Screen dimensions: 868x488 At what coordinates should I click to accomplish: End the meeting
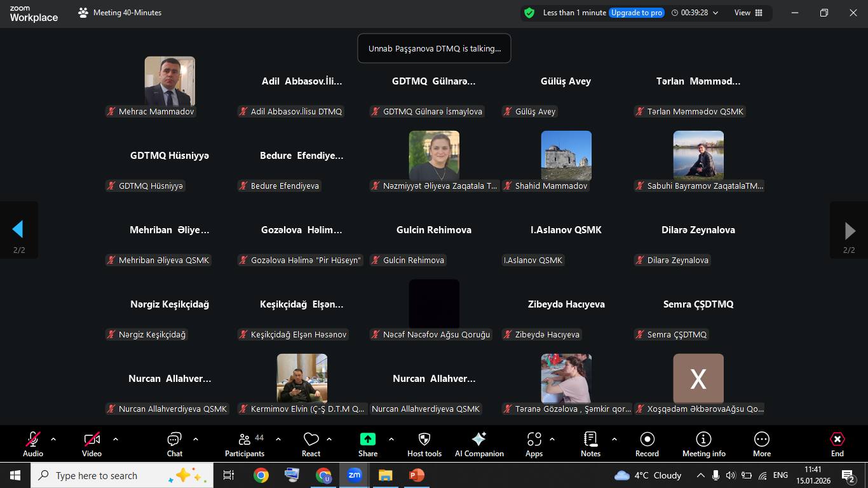[837, 444]
